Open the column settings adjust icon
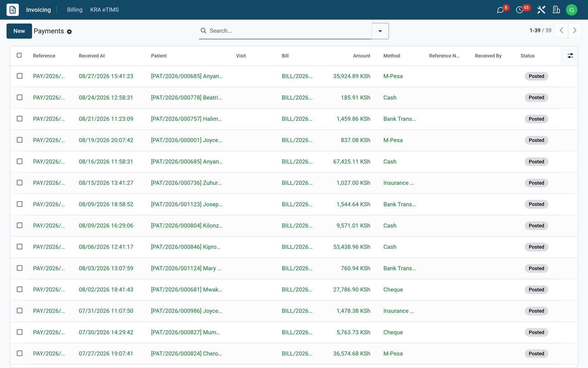Image resolution: width=588 pixels, height=368 pixels. point(570,56)
